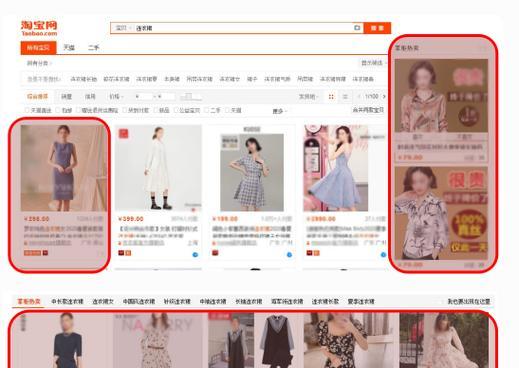Open camera image search in search bar
The height and width of the screenshot is (368, 519).
tap(357, 28)
